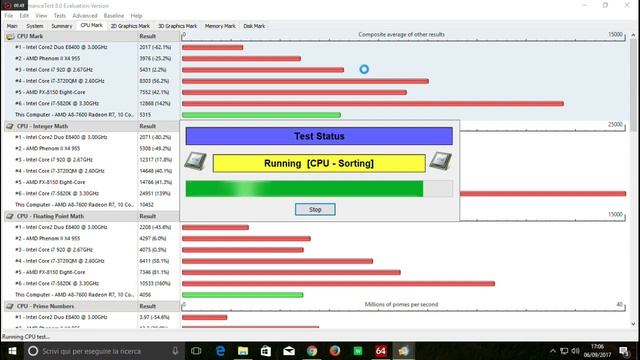Switch to the 2D Graphics Mark tab
The height and width of the screenshot is (360, 640).
click(130, 26)
